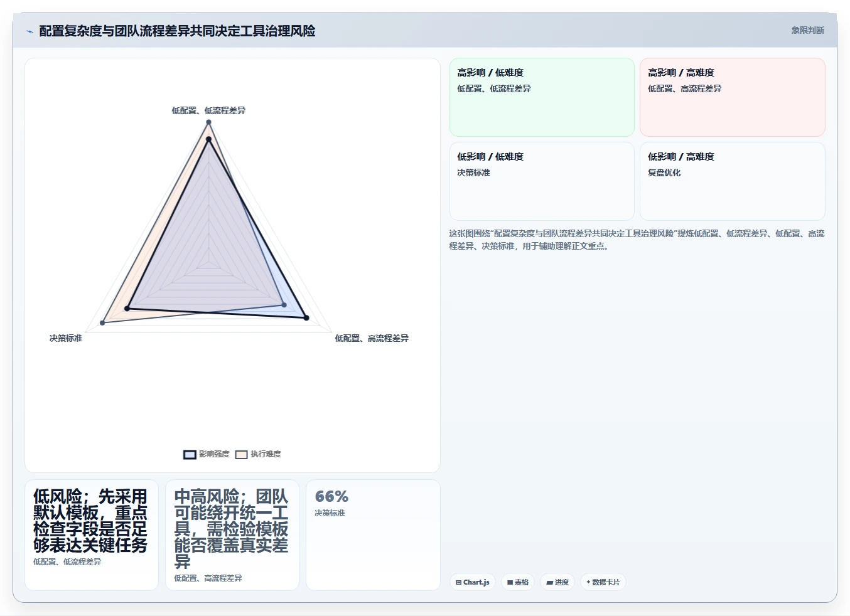Click the 复盘优化 text in the quadrant card

pos(664,173)
